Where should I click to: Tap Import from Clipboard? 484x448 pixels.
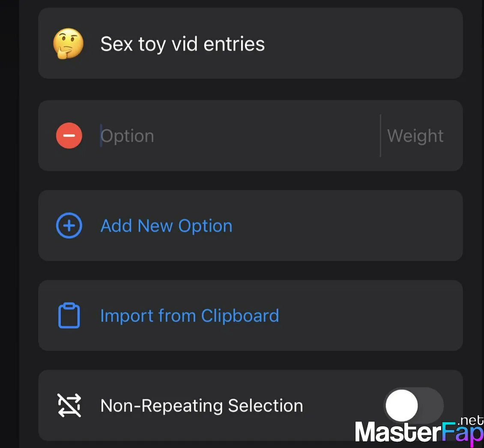coord(190,316)
